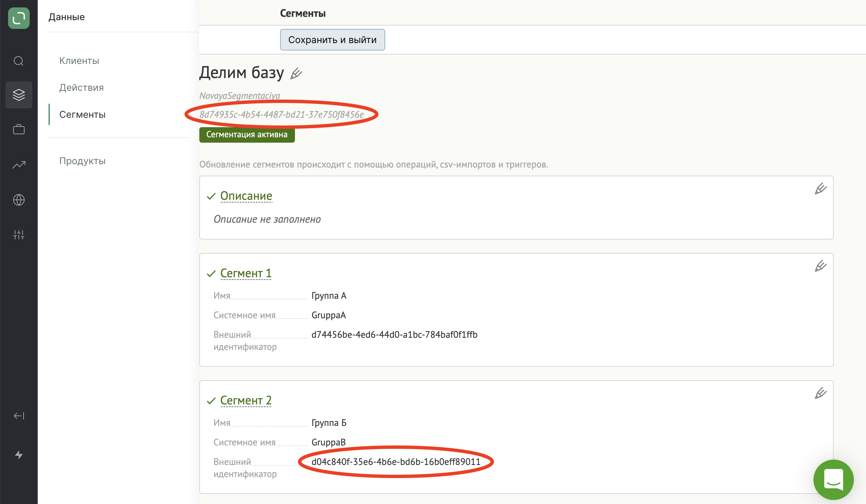Viewport: 866px width, 504px height.
Task: Click the lightning bolt icon
Action: [x=19, y=455]
